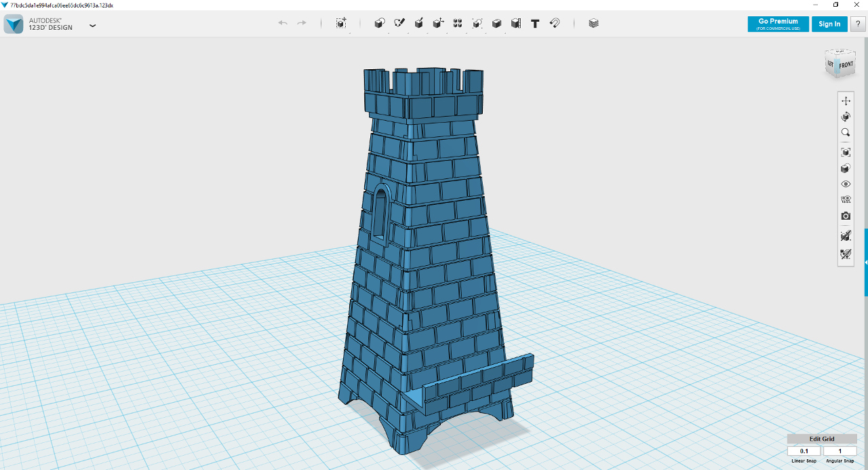Click the Autodesk 123D Design logo
Screen dimensions: 868x470
coord(14,24)
